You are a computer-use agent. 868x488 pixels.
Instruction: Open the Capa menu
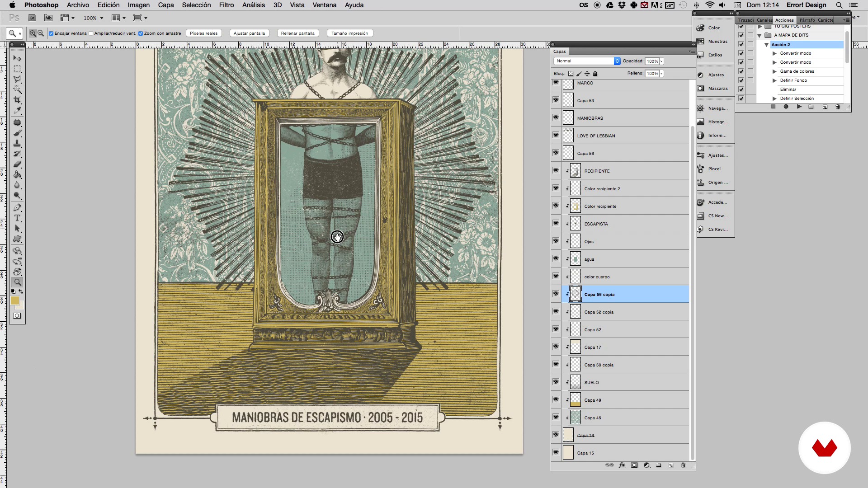[166, 5]
